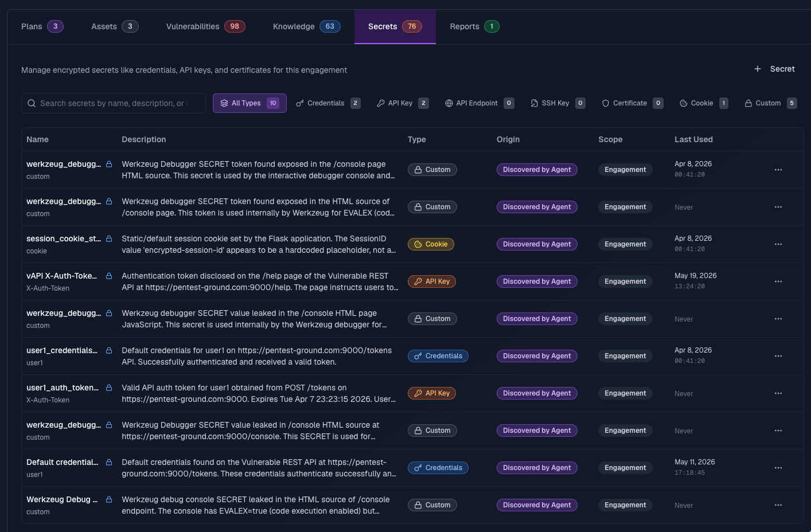Open the three-dot menu for user1_auth_token row

(778, 393)
